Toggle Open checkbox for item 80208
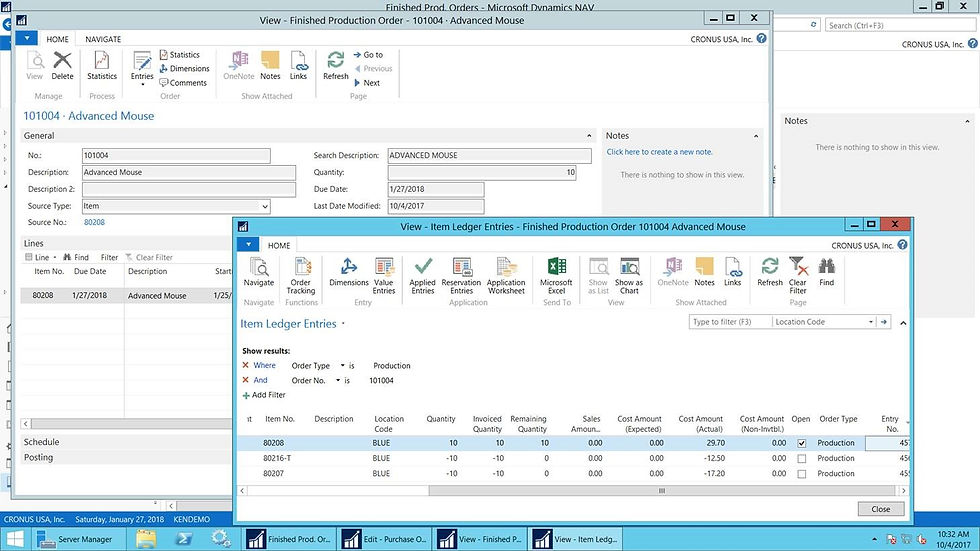 coord(802,444)
